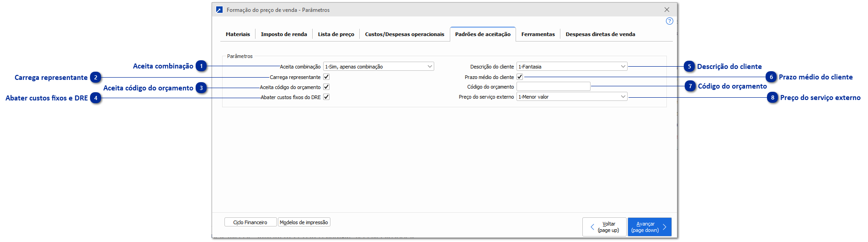Select the Ferramentas tab
This screenshot has width=868, height=242.
tap(538, 34)
